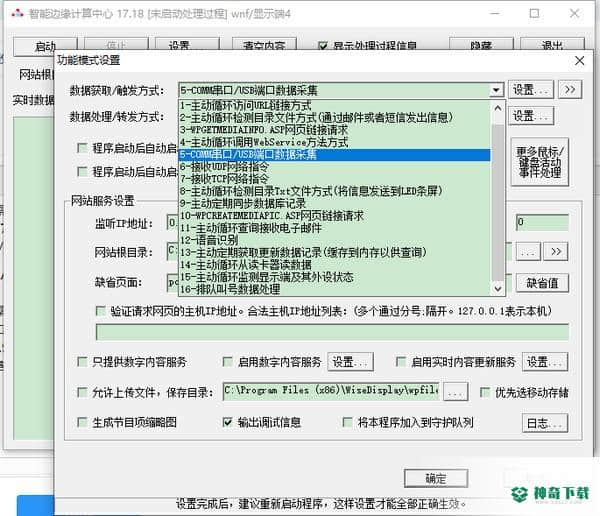Click scroll-down arrow of dropdown list
Screen dimensions: 600x516
(497, 288)
